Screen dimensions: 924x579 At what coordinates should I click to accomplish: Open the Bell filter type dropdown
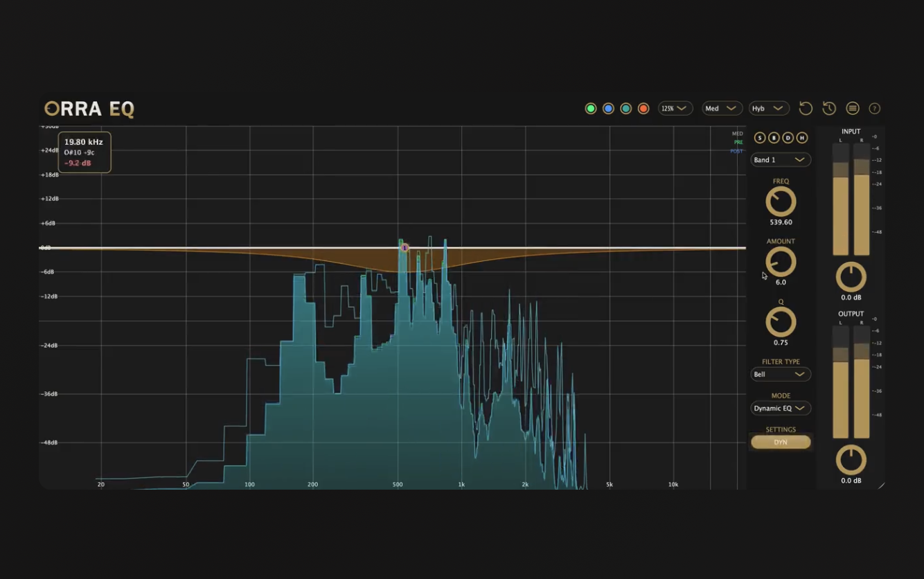click(x=781, y=375)
